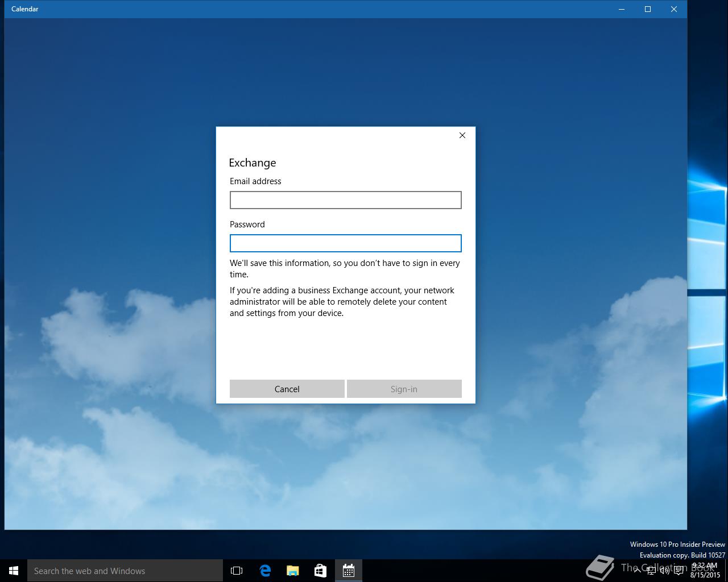Click the business Exchange account warning paragraph
Viewport: 728px width, 582px height.
pos(342,302)
